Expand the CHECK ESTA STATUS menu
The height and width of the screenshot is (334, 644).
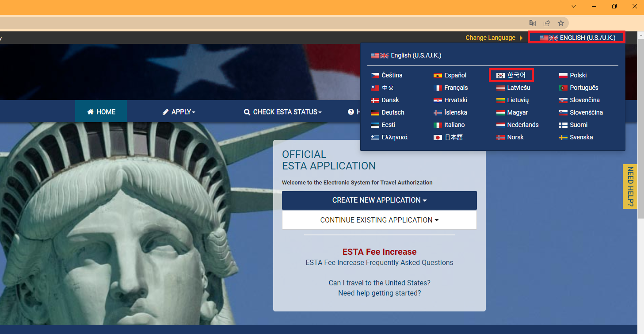pyautogui.click(x=283, y=112)
